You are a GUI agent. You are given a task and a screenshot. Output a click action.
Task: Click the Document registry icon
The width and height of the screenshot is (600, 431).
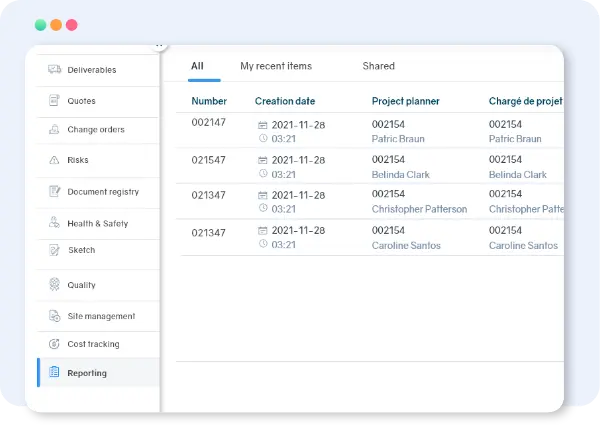point(54,192)
